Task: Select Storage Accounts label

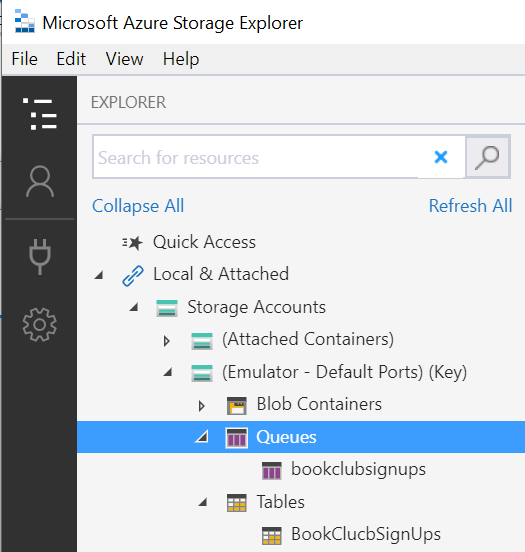Action: tap(256, 307)
